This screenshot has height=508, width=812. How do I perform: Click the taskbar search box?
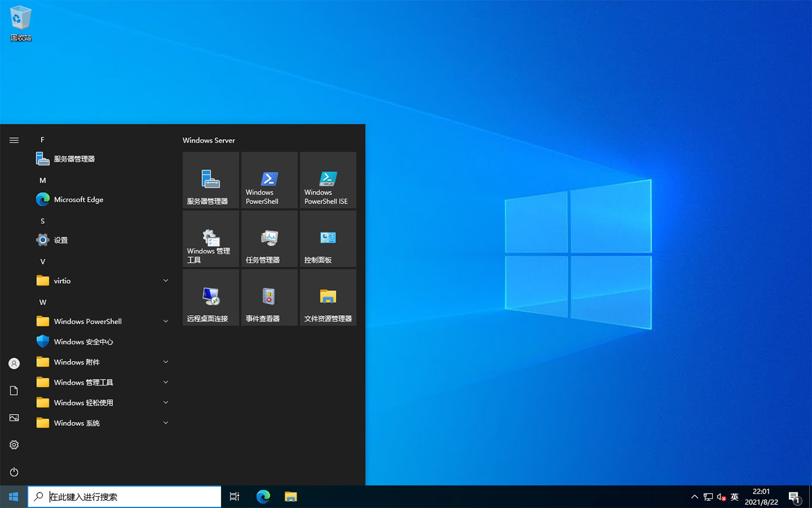coord(125,497)
